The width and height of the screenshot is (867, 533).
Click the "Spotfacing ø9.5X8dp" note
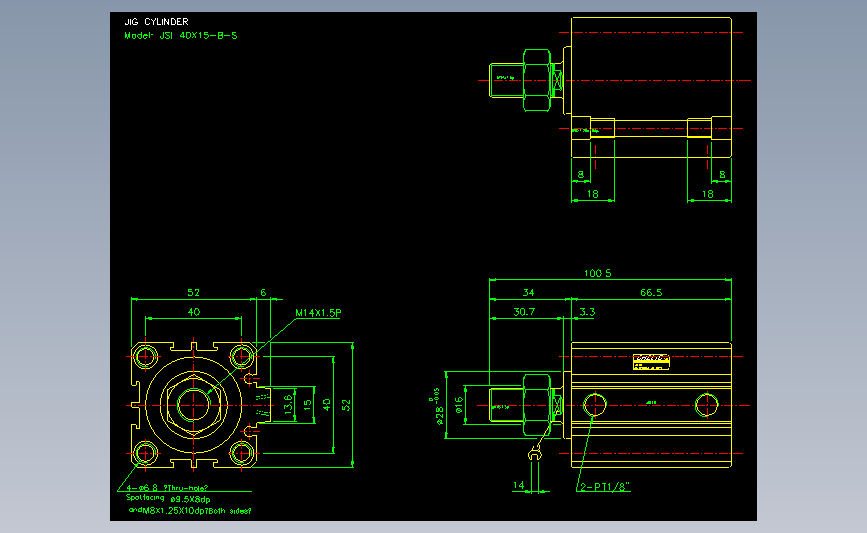(168, 499)
